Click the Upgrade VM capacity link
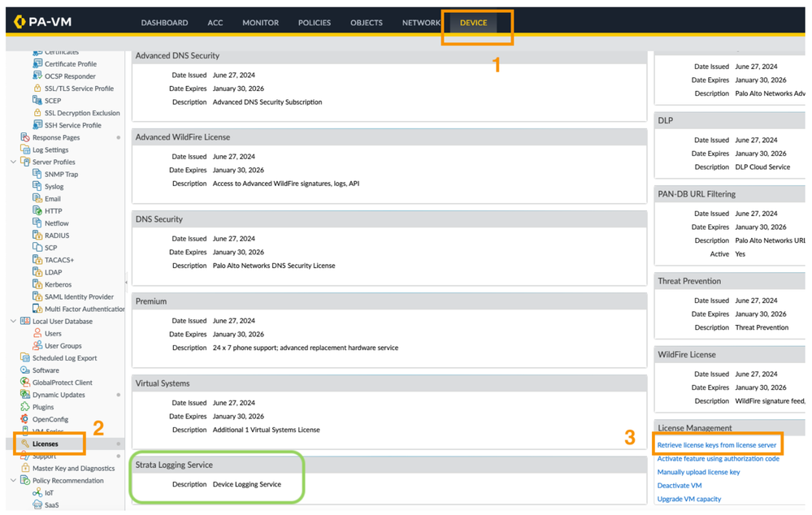812x515 pixels. [x=689, y=499]
